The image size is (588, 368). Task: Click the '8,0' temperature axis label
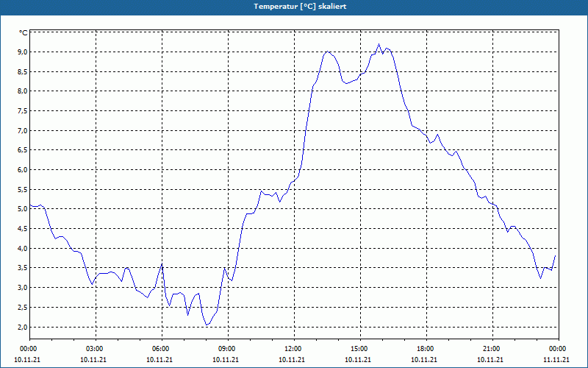click(x=23, y=91)
